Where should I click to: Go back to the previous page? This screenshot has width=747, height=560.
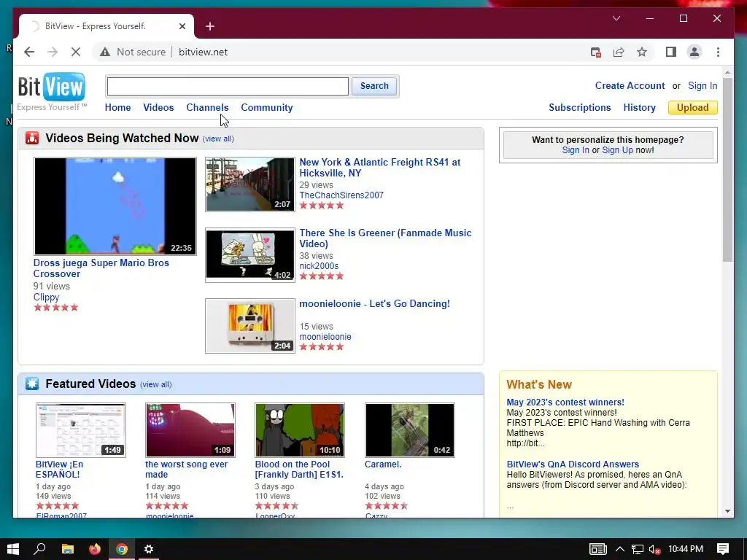point(29,52)
